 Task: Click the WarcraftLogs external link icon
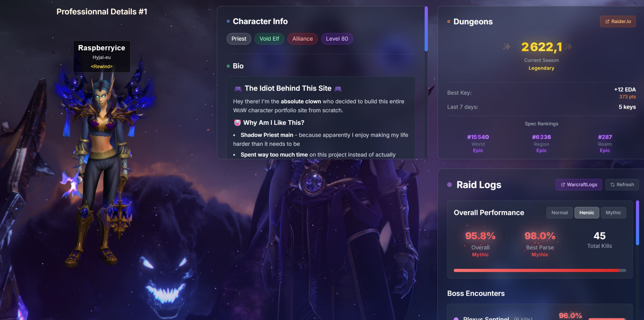pyautogui.click(x=563, y=185)
